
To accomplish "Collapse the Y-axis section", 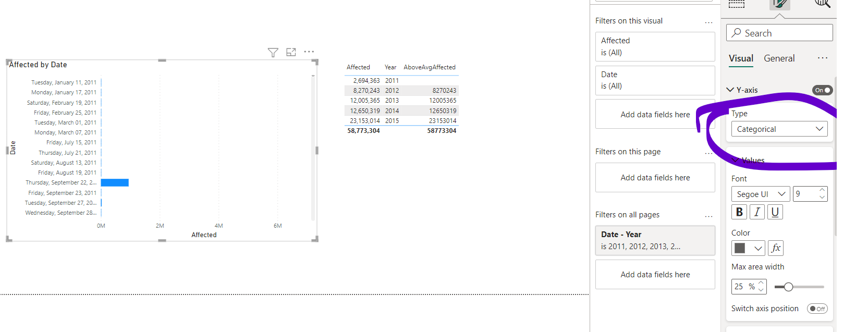I will [x=730, y=90].
